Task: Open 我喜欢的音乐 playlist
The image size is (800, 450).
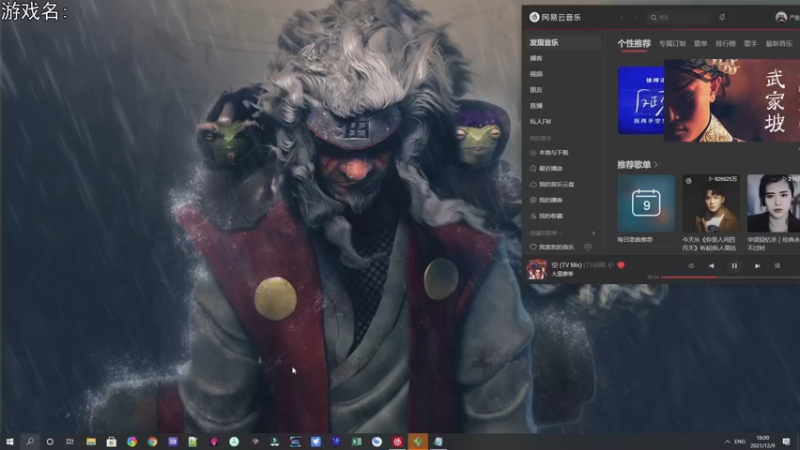Action: click(x=552, y=247)
